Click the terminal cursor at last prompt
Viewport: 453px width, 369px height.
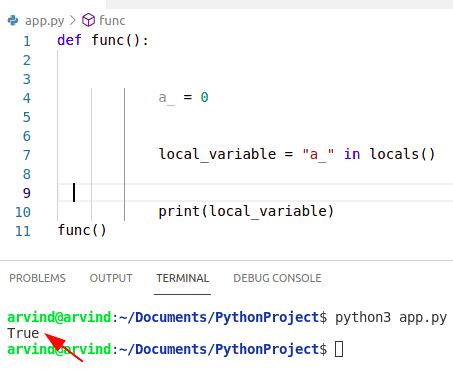click(339, 349)
